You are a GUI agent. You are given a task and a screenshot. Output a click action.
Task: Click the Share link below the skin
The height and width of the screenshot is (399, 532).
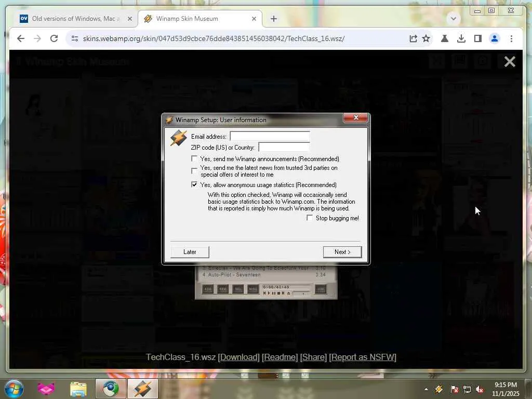click(313, 357)
